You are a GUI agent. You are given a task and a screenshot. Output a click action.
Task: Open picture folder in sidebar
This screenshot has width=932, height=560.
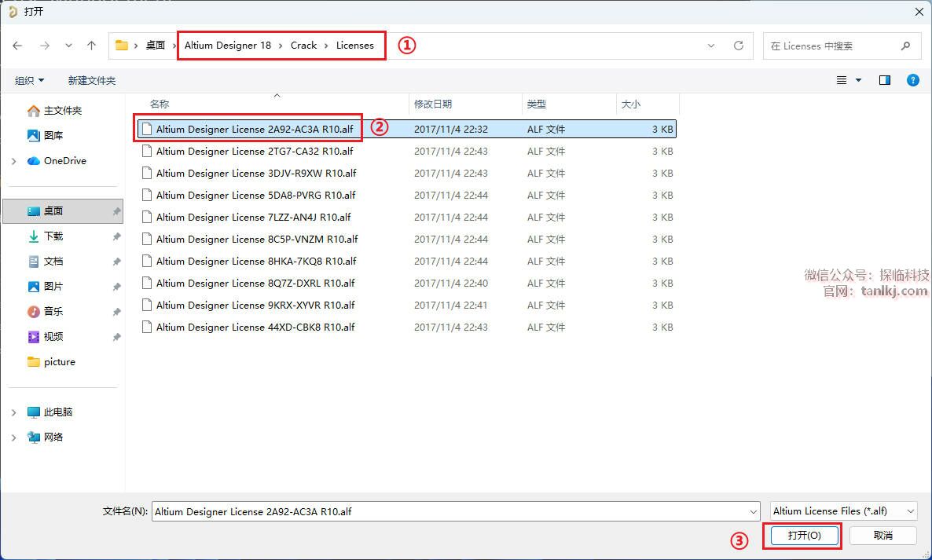click(60, 361)
